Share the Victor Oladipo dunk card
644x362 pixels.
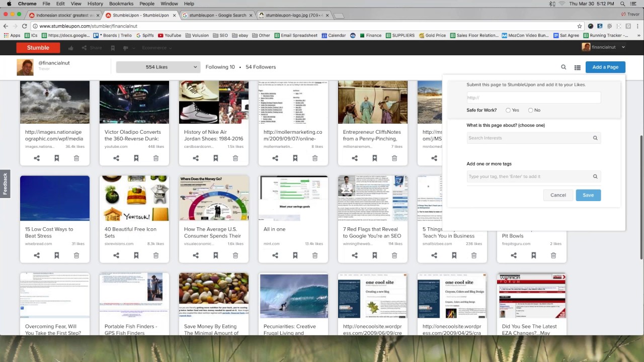116,158
